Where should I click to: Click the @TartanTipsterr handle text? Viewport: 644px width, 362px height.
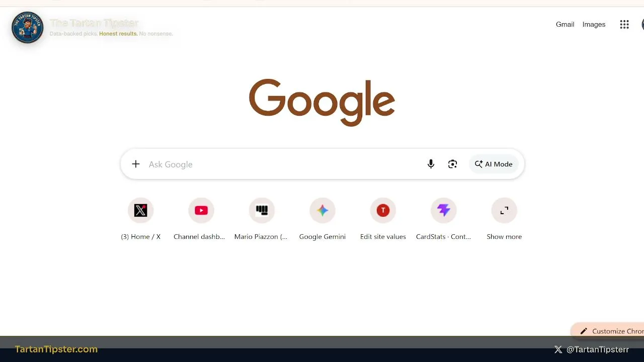(598, 349)
